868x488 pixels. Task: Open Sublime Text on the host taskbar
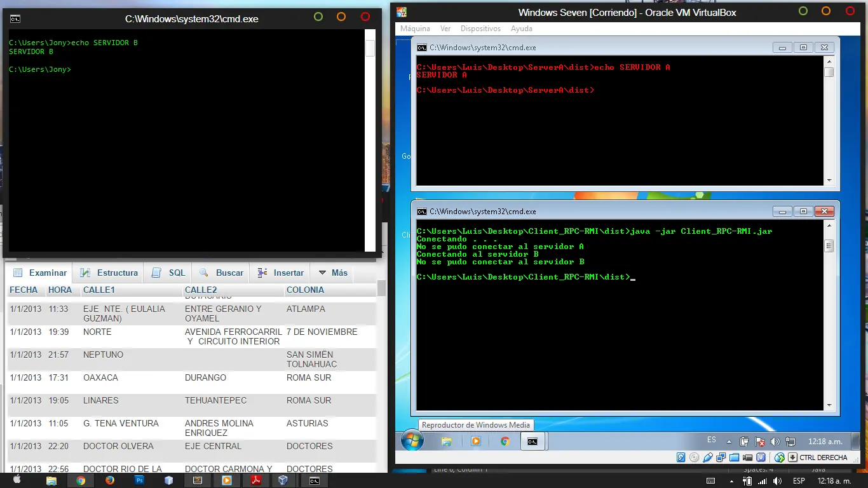pyautogui.click(x=198, y=480)
